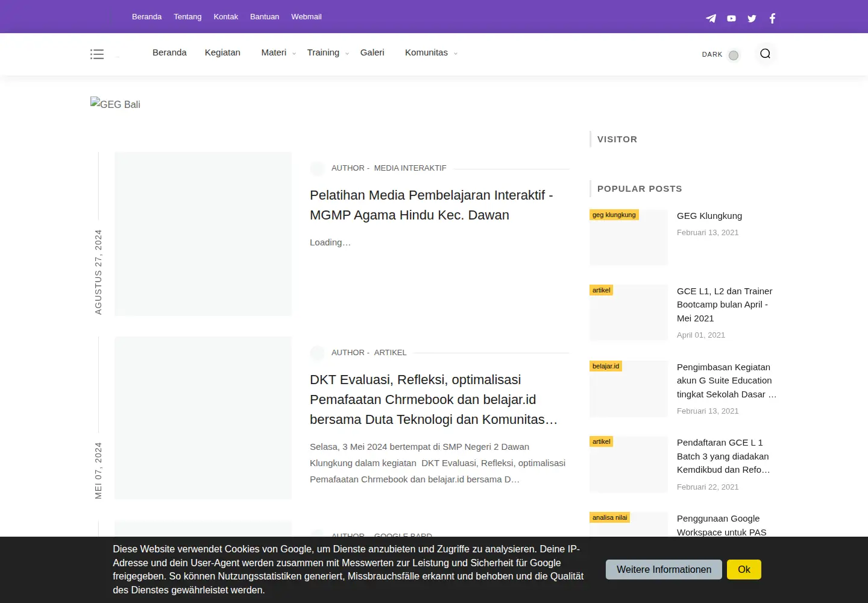Viewport: 868px width, 603px height.
Task: Open the YouTube social icon
Action: coord(731,19)
